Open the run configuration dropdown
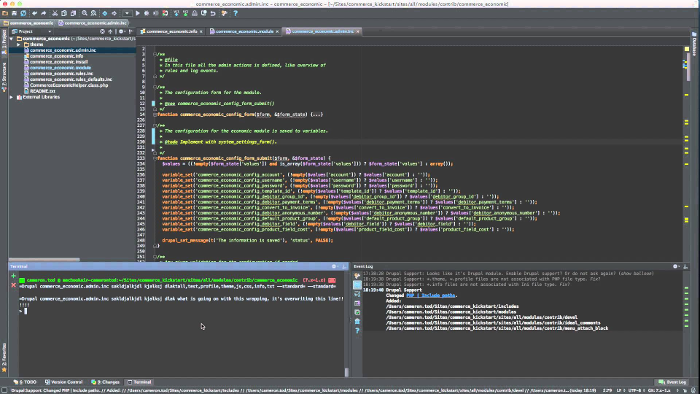 click(x=127, y=13)
